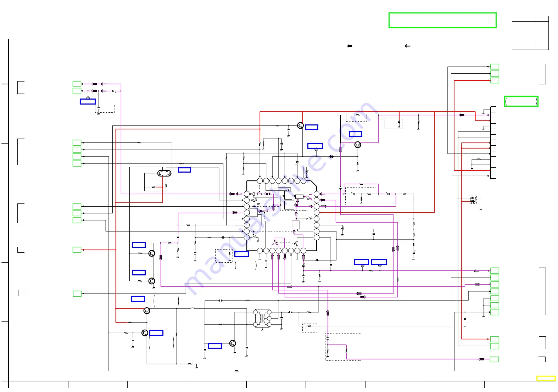This screenshot has height=392, width=558.
Task: Click the solid black arrow legend symbol
Action: coord(349,46)
